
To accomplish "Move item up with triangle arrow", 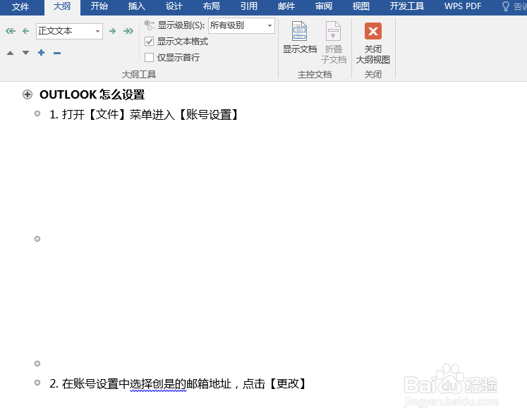I will click(x=11, y=53).
